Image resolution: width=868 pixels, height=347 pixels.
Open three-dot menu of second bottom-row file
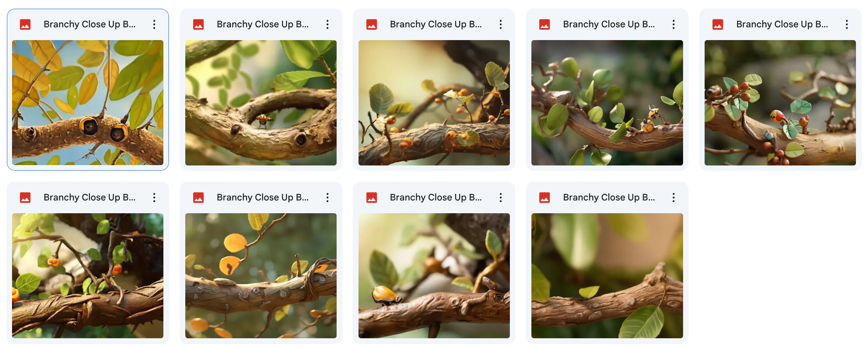tap(328, 198)
